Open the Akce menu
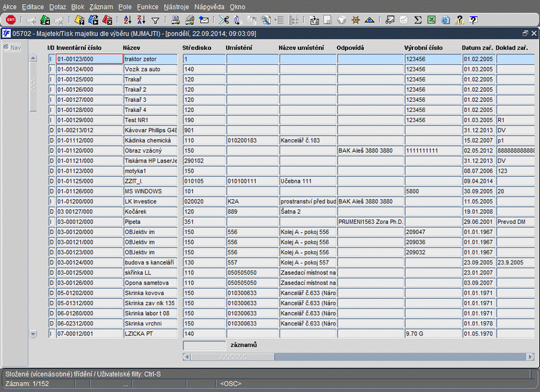Image resolution: width=540 pixels, height=392 pixels. (9, 6)
